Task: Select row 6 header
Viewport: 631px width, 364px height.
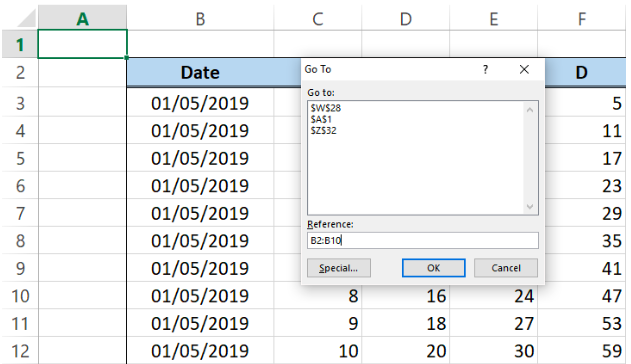Action: (20, 185)
